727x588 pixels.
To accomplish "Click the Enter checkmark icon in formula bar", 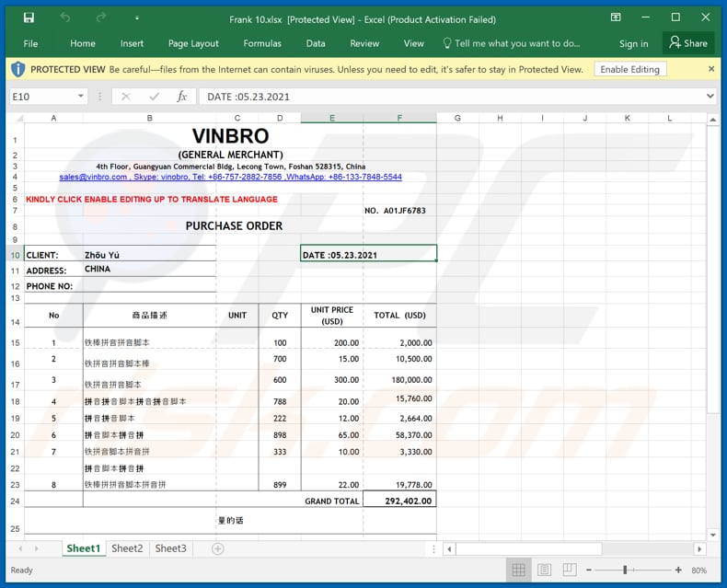I will pyautogui.click(x=154, y=97).
